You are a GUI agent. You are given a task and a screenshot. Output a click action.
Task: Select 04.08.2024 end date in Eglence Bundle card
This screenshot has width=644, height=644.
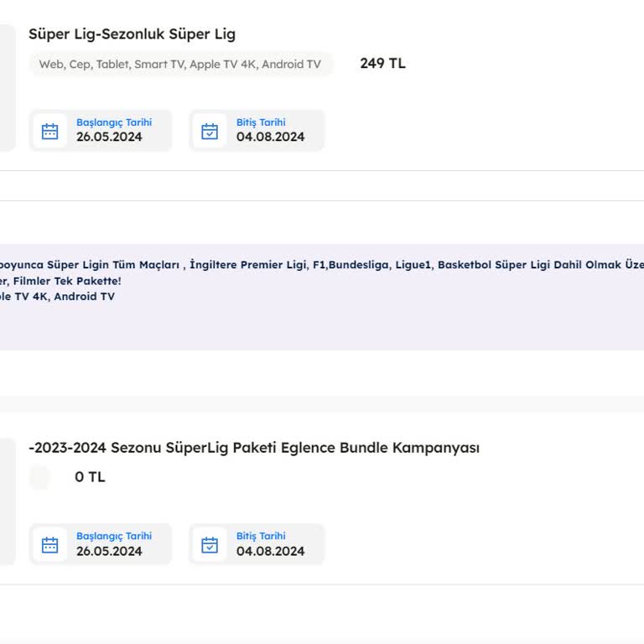tap(270, 552)
